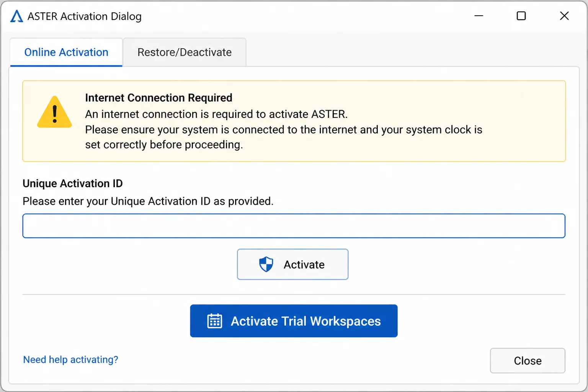588x392 pixels.
Task: Click the shield icon on Activate button
Action: coord(266,265)
